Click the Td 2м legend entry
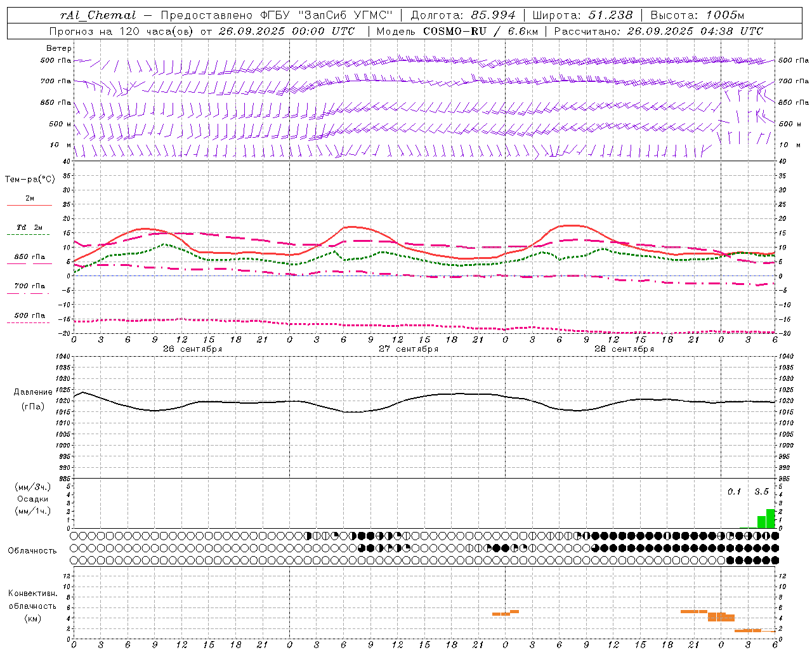 point(30,227)
